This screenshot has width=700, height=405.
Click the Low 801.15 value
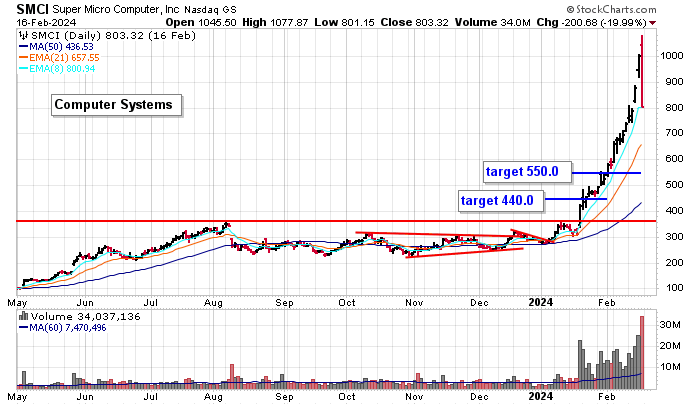(344, 22)
